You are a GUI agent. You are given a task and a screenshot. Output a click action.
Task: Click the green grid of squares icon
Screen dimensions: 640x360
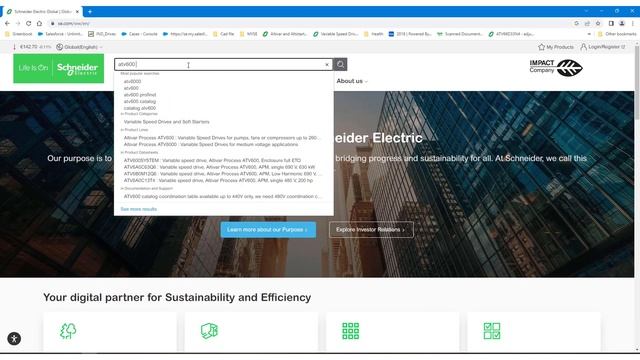(350, 331)
